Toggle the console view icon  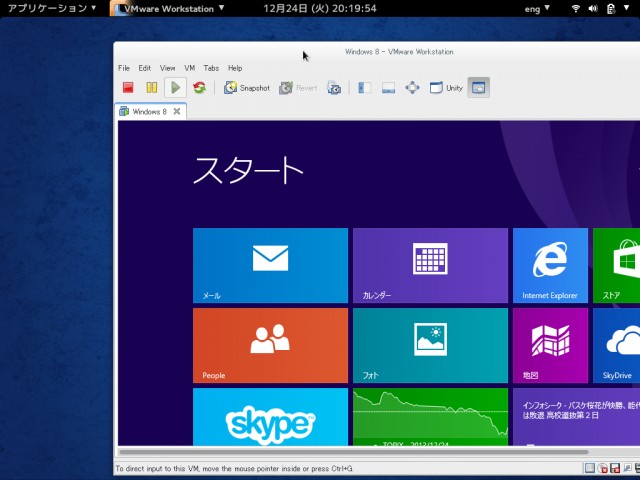click(478, 88)
